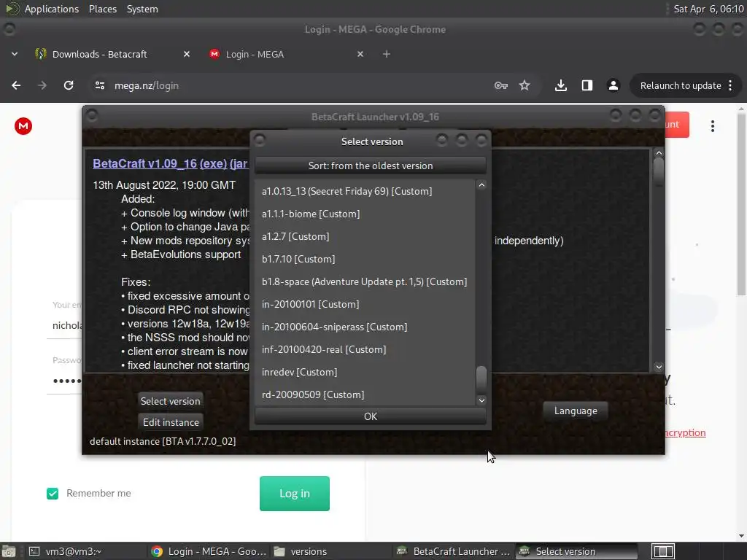Open Chrome profile avatar icon
The width and height of the screenshot is (747, 560).
click(x=613, y=85)
